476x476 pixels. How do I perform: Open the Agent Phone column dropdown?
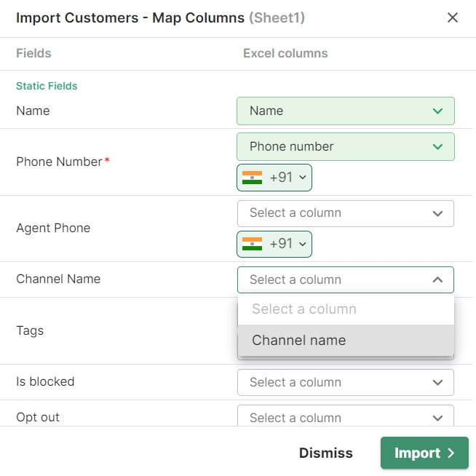pos(345,213)
